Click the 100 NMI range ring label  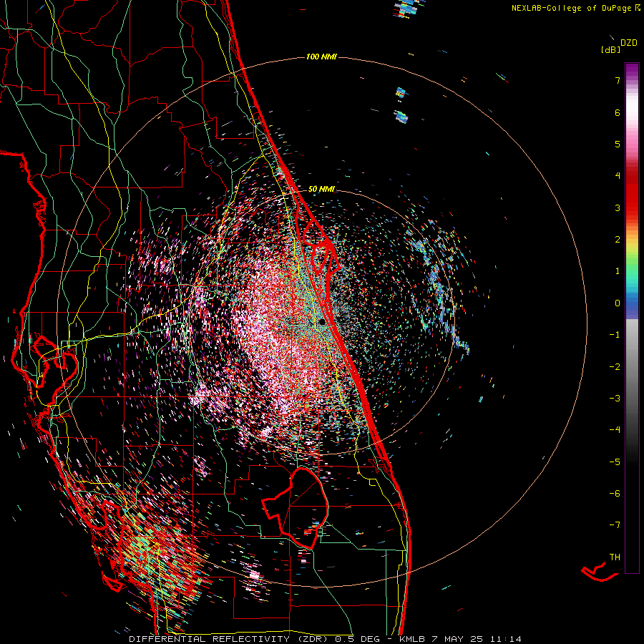coord(321,57)
